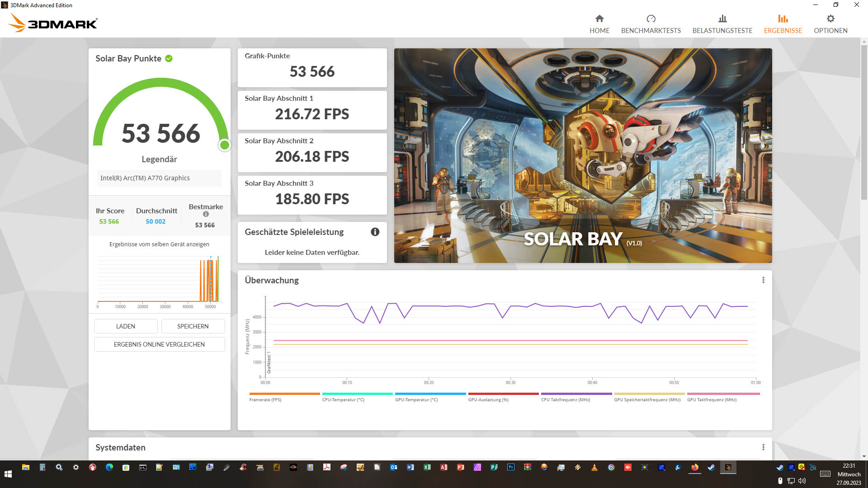
Task: Click the 3DMark logo
Action: [53, 23]
